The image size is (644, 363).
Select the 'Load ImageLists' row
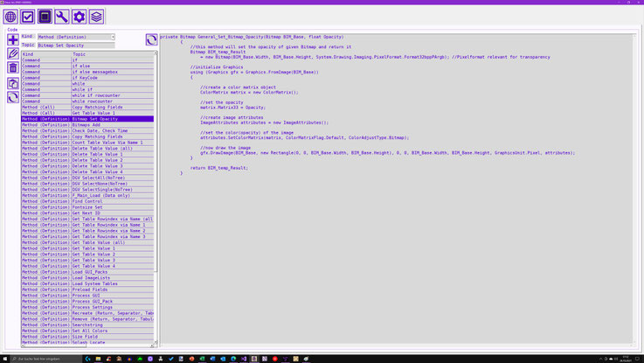coord(87,278)
